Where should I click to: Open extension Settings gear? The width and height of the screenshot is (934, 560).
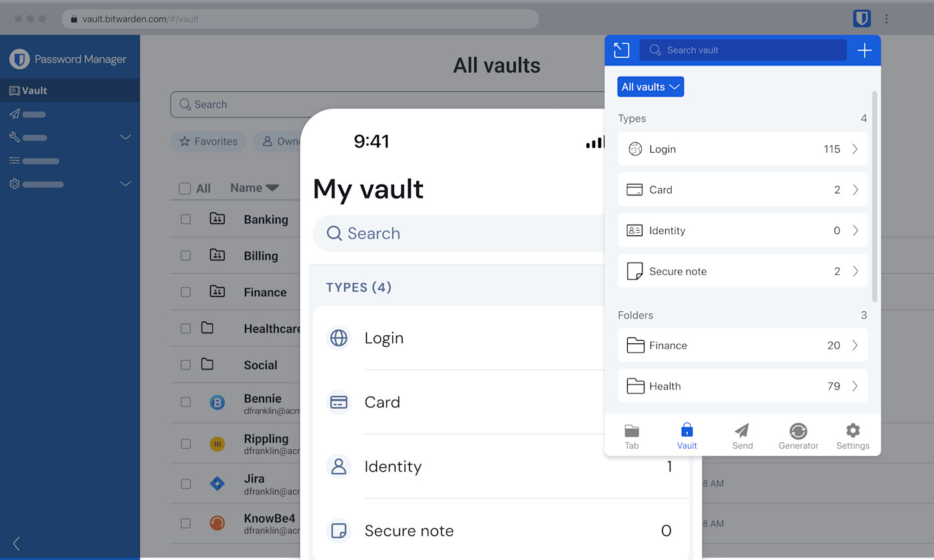point(853,437)
